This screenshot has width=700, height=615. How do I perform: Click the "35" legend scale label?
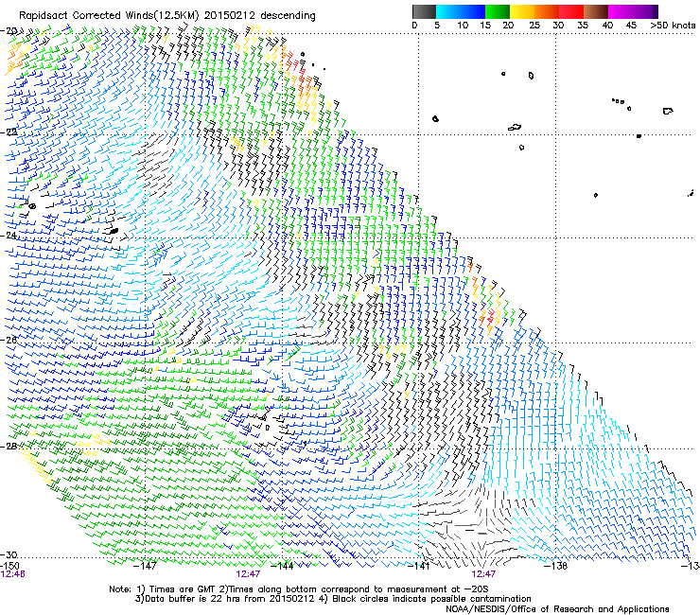[583, 26]
